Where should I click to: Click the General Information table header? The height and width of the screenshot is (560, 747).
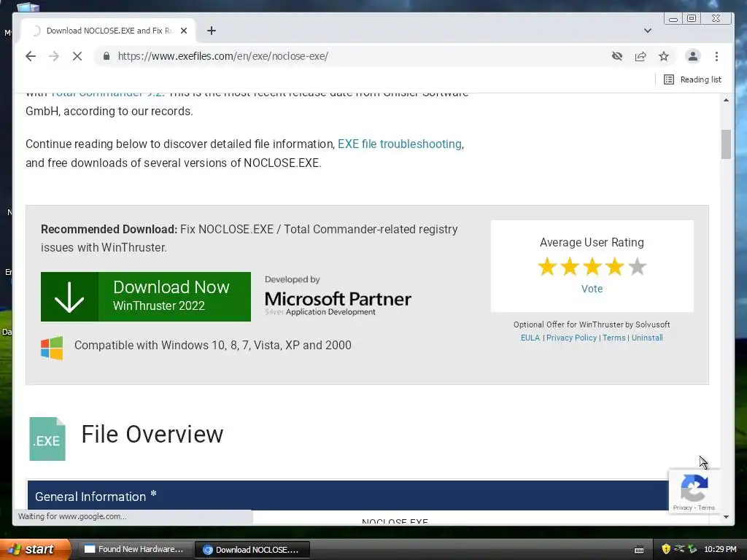pos(348,496)
